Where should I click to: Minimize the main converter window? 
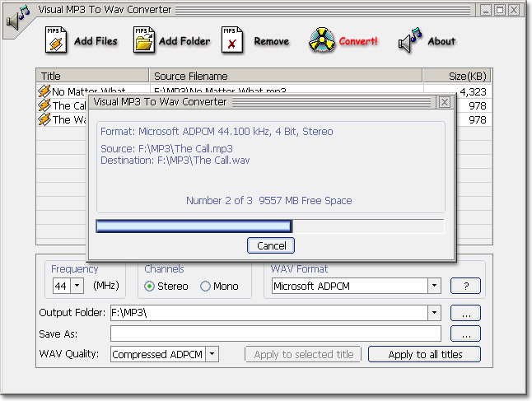tap(486, 10)
